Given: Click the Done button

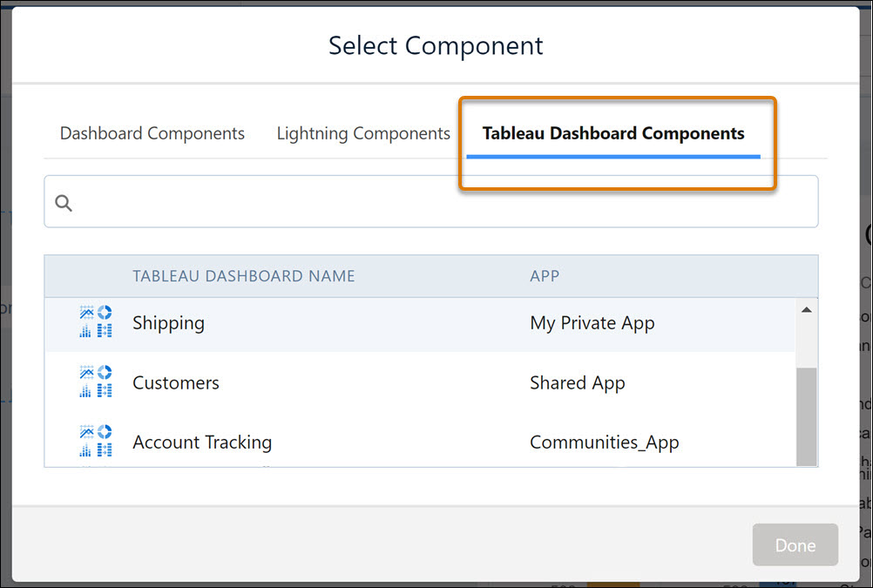Looking at the screenshot, I should pyautogui.click(x=795, y=544).
